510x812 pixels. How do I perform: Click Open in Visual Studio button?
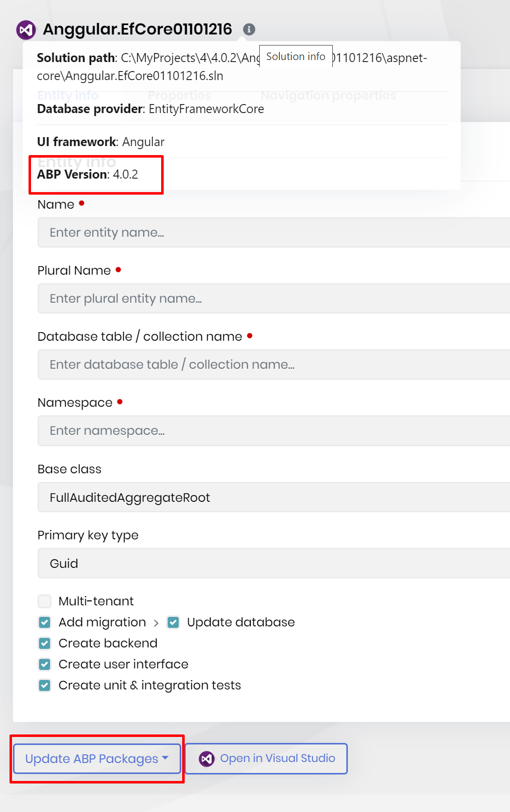point(267,759)
